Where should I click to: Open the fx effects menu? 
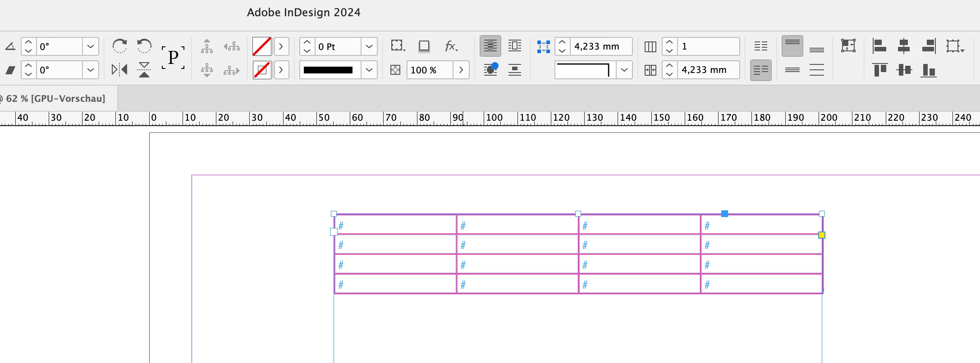451,46
